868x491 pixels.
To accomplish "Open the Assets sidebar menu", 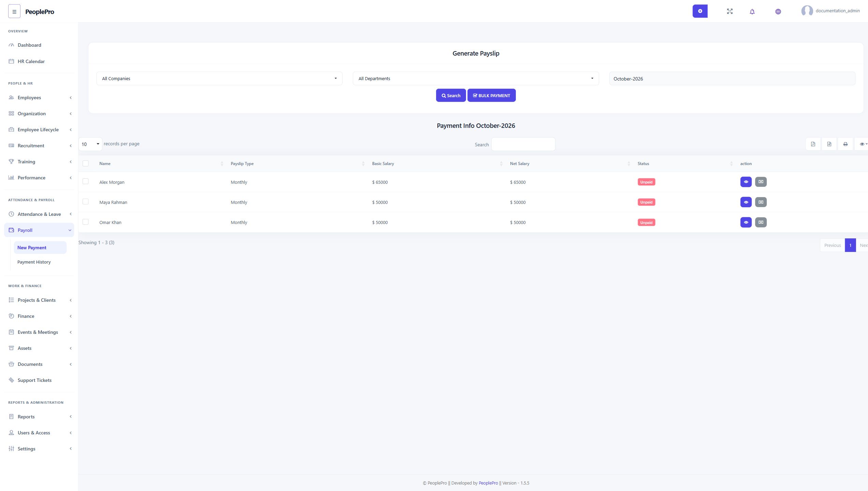I will click(x=39, y=348).
